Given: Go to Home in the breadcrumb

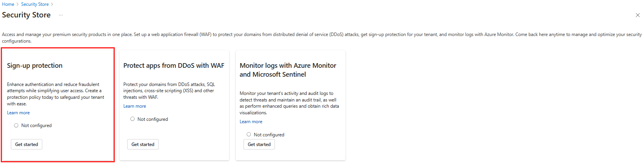Looking at the screenshot, I should click(8, 4).
